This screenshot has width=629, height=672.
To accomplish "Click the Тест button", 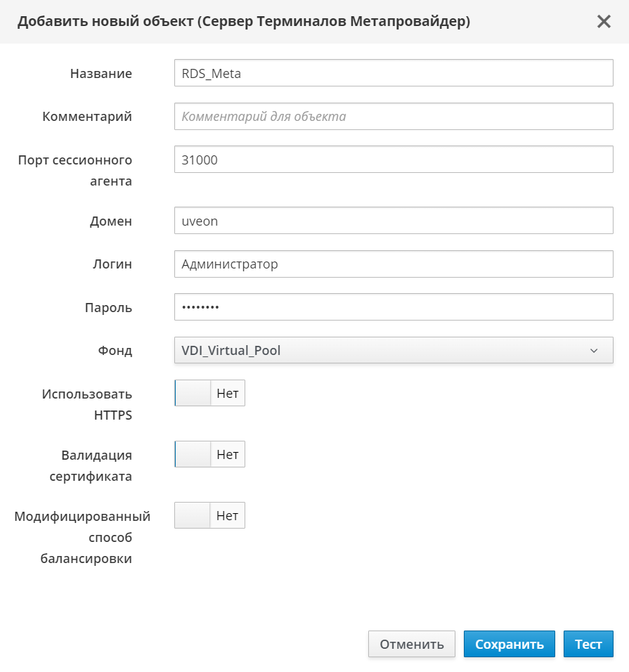I will [588, 644].
